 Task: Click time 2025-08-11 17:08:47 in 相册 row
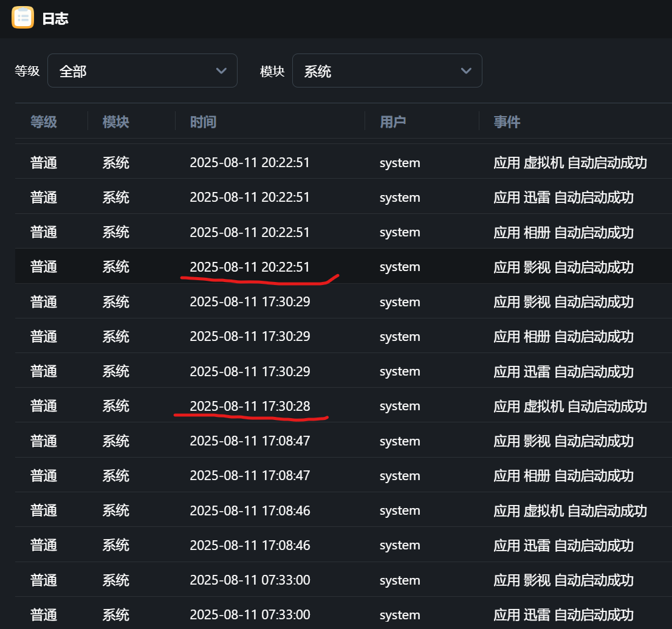click(x=250, y=475)
